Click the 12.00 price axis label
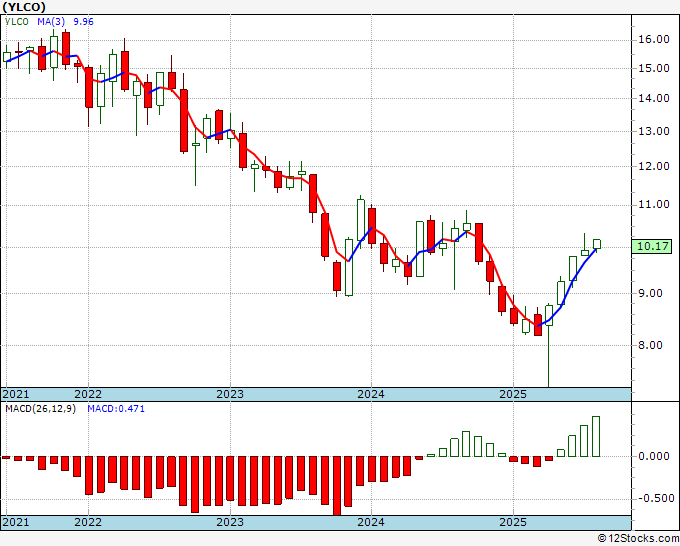The width and height of the screenshot is (680, 546). pyautogui.click(x=654, y=167)
